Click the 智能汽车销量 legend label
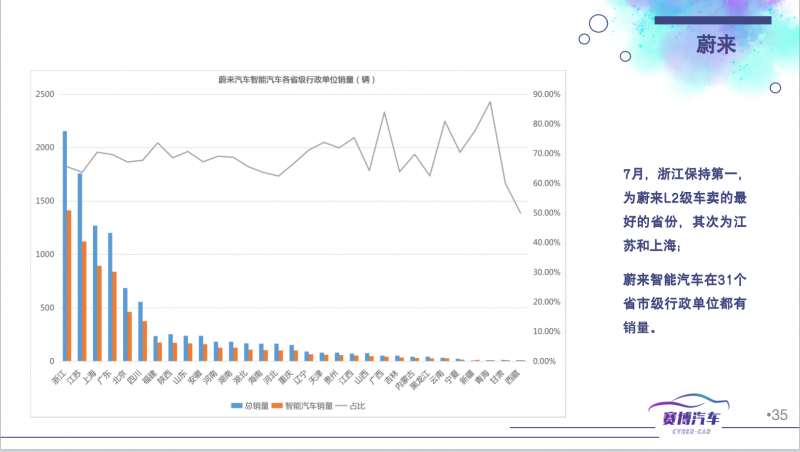 pyautogui.click(x=309, y=406)
